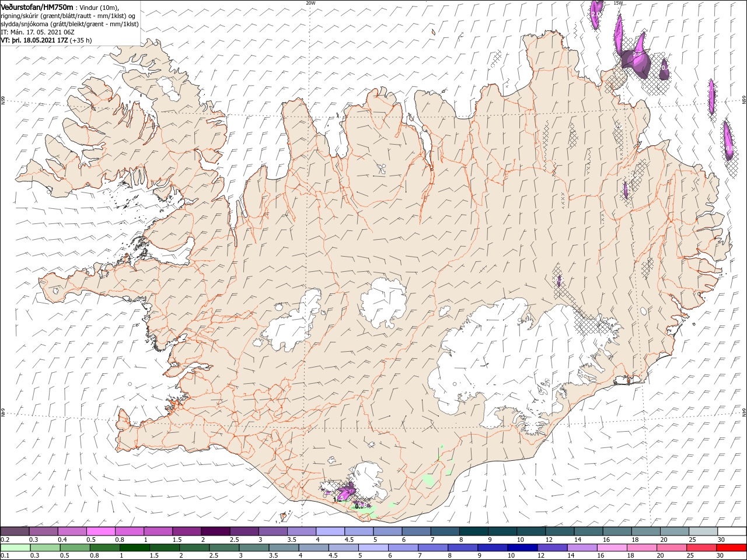747x560 pixels.
Task: Click the 'VT: Þri. 18.05.2021 17Z' valid time
Action: (x=34, y=40)
